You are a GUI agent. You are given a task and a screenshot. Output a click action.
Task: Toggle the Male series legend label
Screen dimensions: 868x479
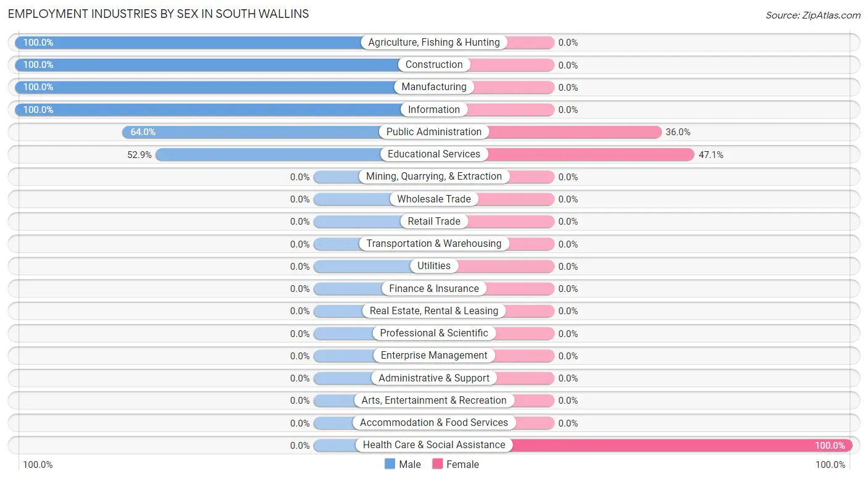click(x=410, y=464)
